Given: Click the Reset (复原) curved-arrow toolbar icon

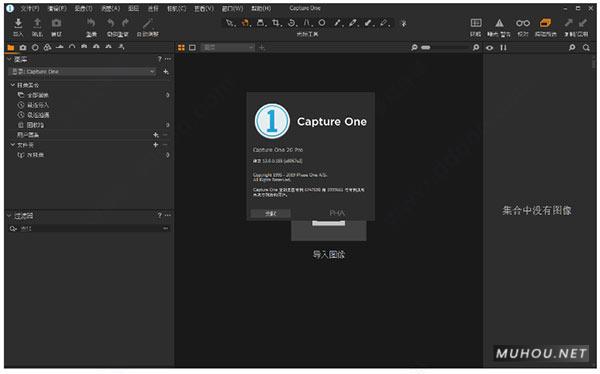Looking at the screenshot, I should tap(91, 23).
